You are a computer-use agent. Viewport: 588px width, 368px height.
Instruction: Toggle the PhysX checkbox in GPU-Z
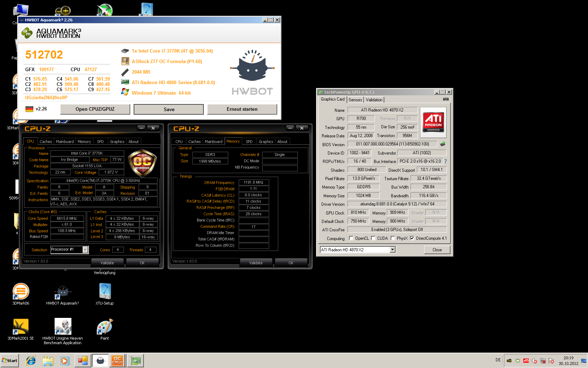point(393,238)
